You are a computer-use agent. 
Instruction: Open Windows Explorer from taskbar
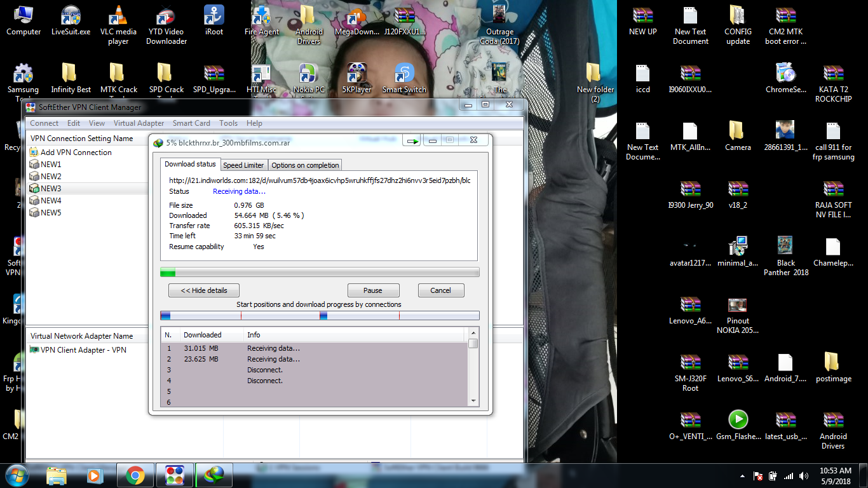coord(56,475)
